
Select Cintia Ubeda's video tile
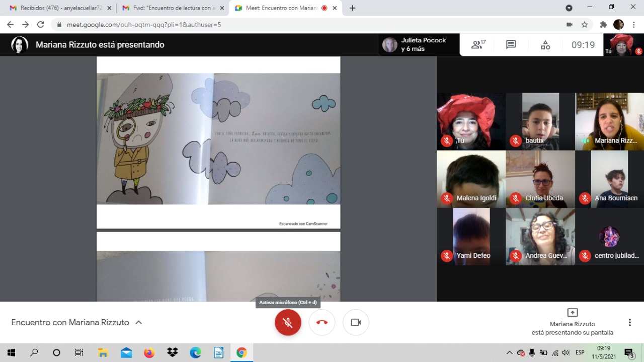540,179
